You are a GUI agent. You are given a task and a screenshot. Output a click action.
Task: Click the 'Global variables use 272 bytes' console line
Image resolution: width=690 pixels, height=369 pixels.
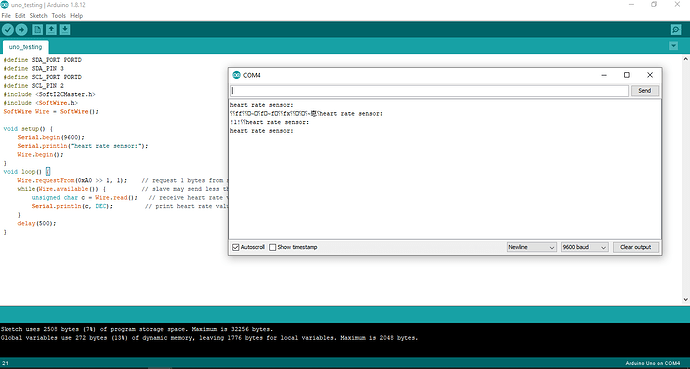click(209, 338)
